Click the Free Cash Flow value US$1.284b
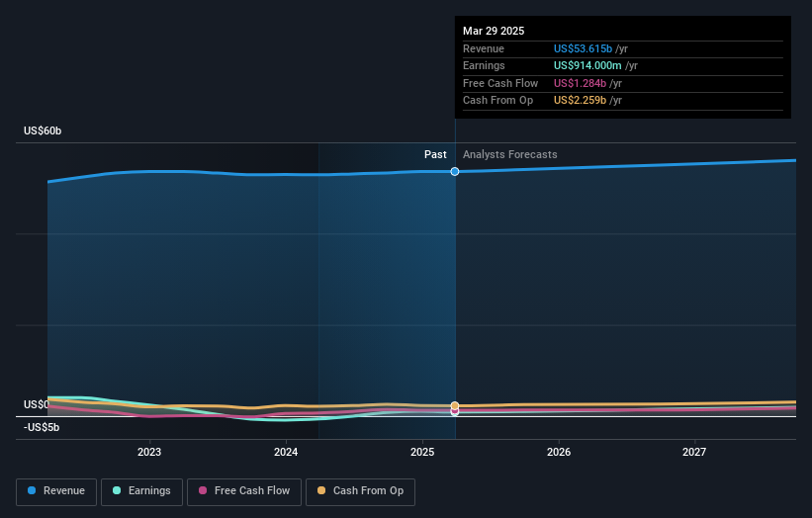This screenshot has height=518, width=812. (580, 83)
